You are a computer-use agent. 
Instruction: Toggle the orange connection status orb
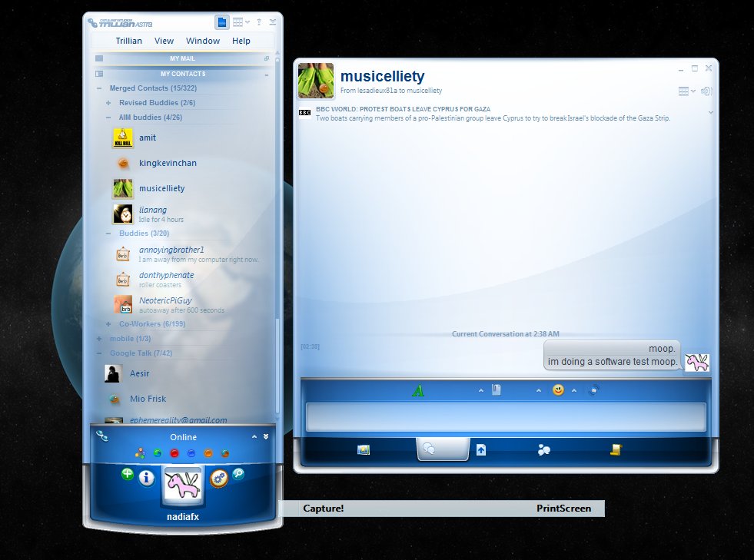[208, 453]
